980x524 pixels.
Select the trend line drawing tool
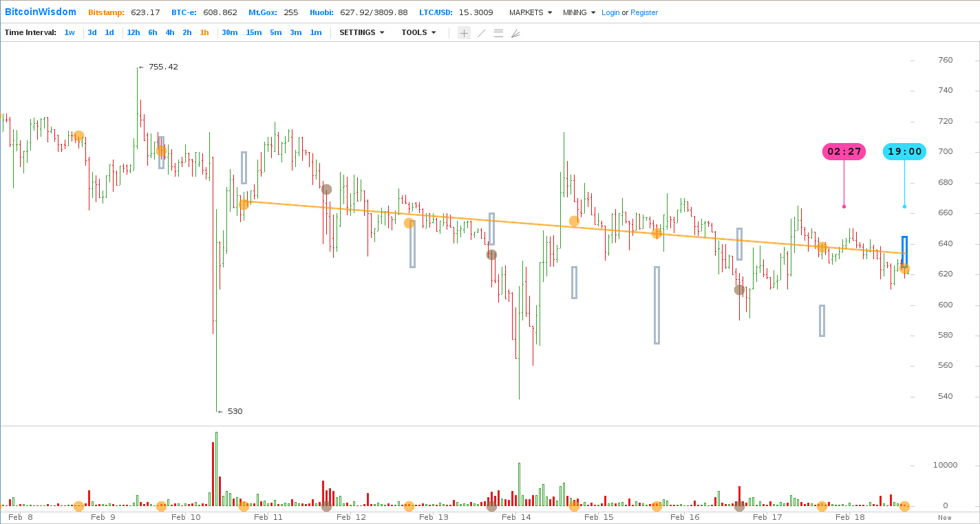click(481, 33)
